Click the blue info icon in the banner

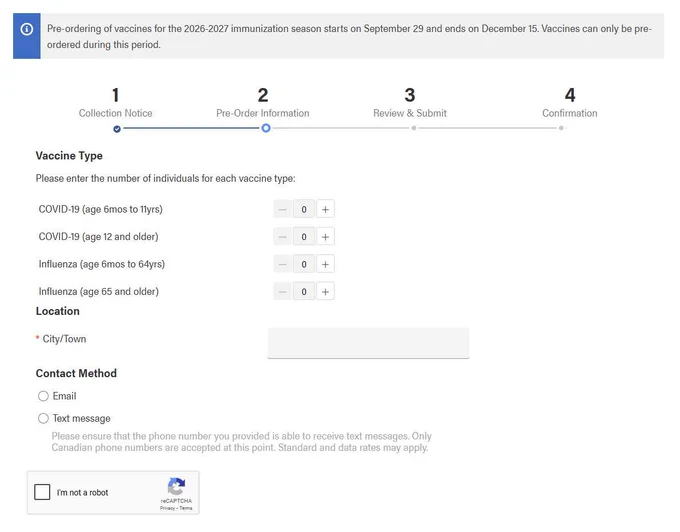pyautogui.click(x=26, y=29)
